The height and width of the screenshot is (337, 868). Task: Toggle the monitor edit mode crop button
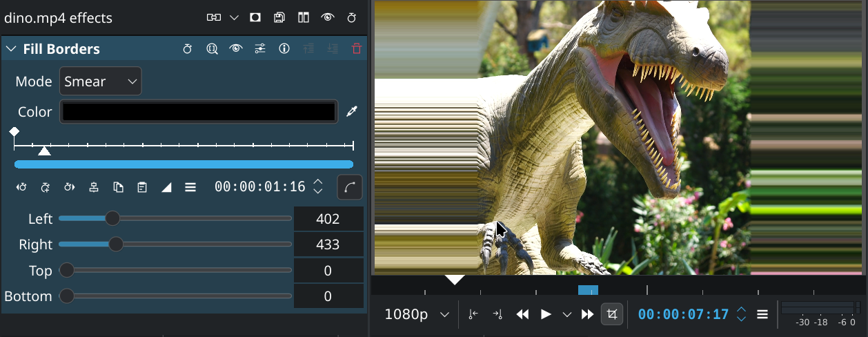[x=611, y=314]
